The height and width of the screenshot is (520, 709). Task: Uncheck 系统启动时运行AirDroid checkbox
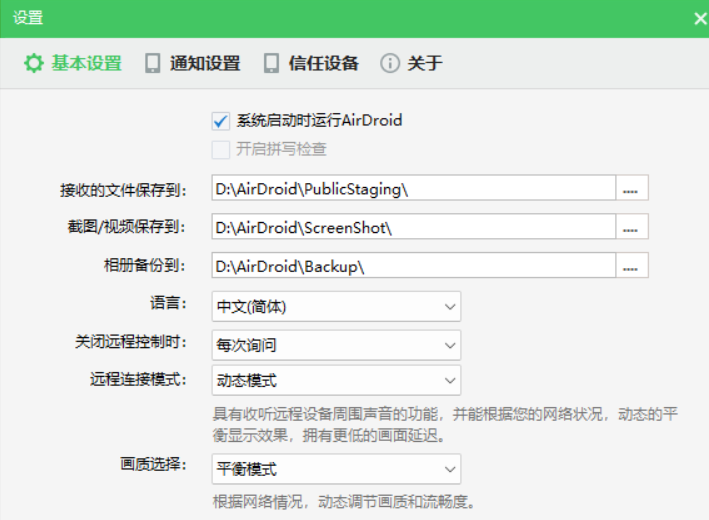click(221, 121)
